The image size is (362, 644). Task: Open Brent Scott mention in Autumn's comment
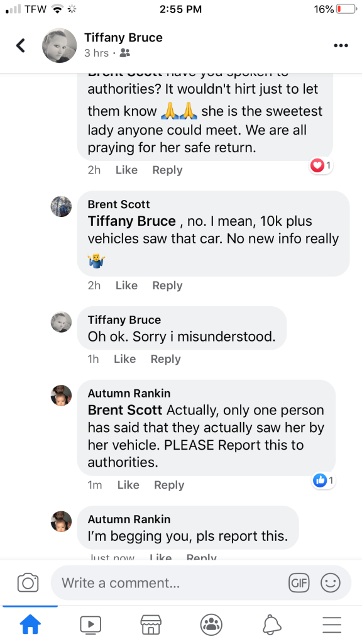(x=125, y=410)
